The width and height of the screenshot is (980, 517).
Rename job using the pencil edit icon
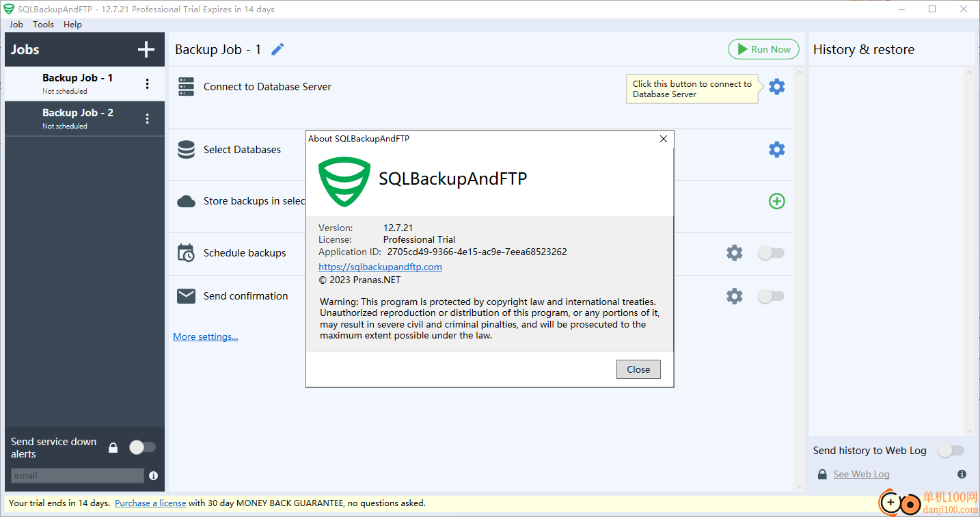click(277, 49)
